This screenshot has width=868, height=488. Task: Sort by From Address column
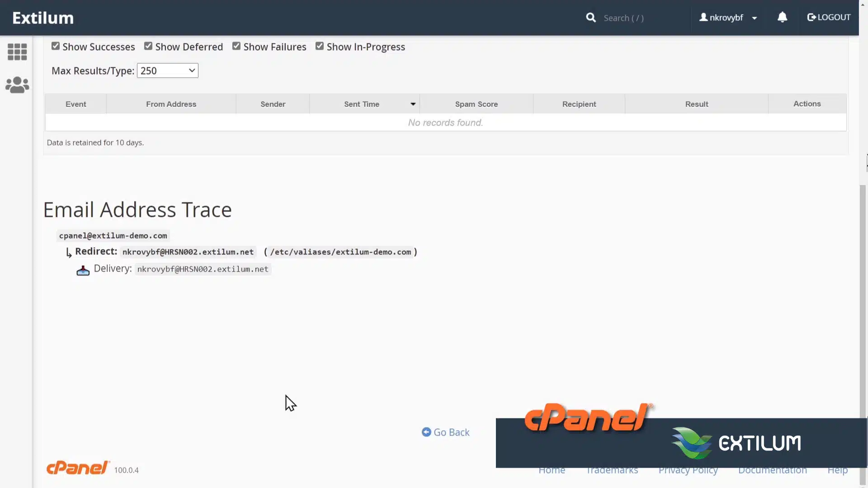coord(171,104)
